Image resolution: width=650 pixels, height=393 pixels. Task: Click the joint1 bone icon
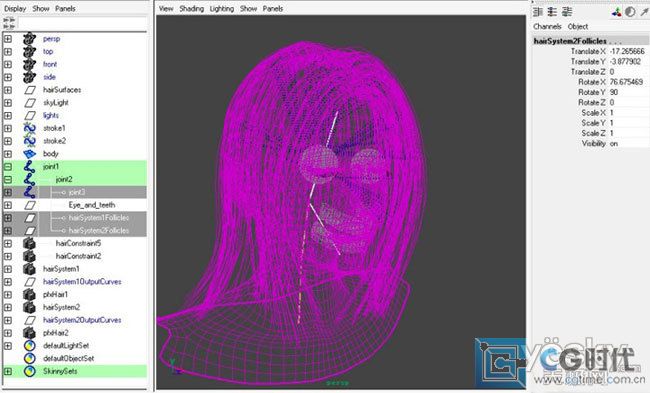(x=29, y=167)
